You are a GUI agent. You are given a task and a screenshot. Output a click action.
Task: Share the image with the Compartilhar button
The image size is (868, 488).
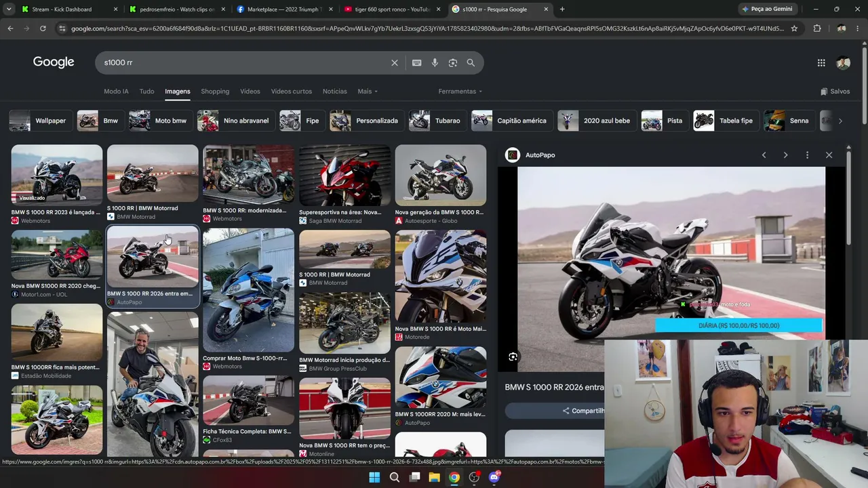583,411
